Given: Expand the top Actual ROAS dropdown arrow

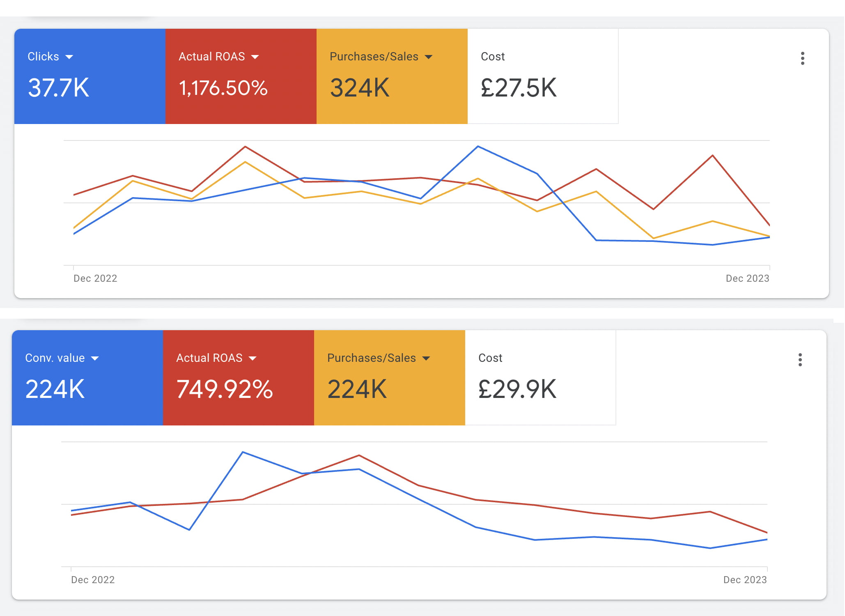Looking at the screenshot, I should (255, 57).
